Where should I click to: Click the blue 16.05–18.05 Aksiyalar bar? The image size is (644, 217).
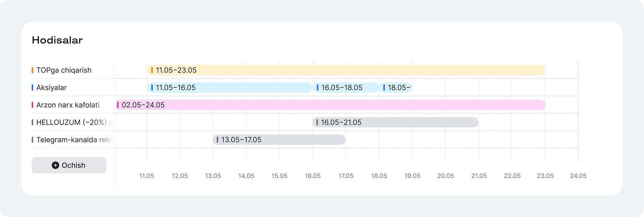pos(346,87)
